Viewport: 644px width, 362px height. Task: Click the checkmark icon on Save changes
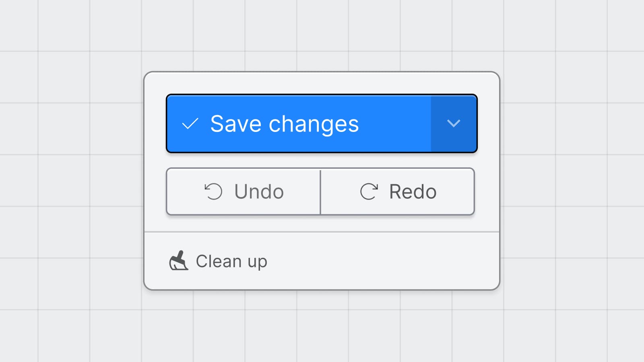click(190, 123)
